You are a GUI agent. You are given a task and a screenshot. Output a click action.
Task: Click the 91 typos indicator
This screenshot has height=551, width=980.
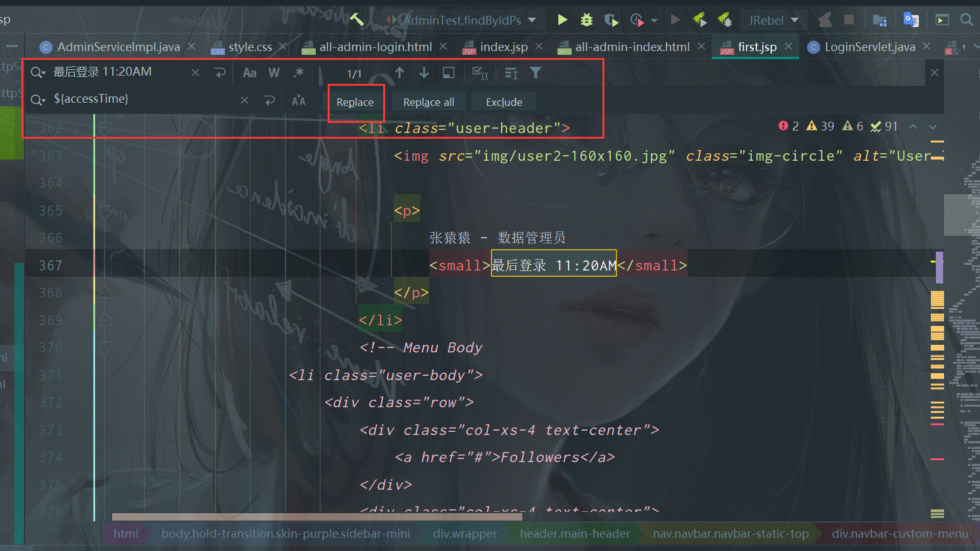click(x=884, y=126)
